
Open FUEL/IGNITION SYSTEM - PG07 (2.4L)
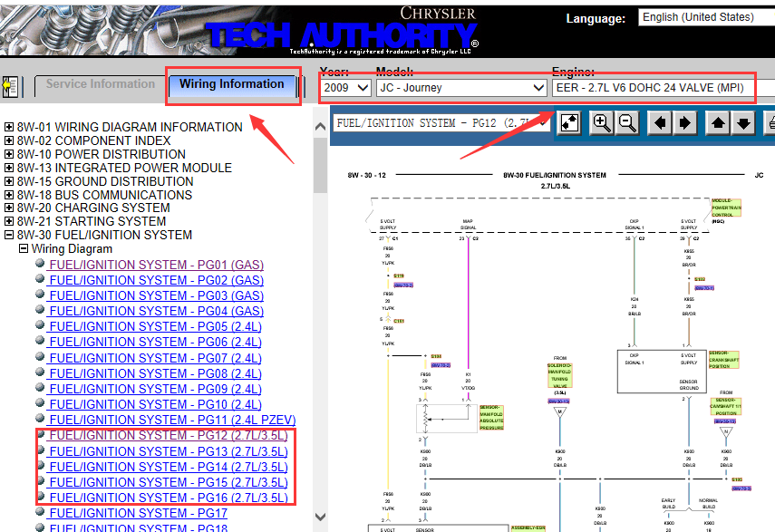[x=155, y=358]
